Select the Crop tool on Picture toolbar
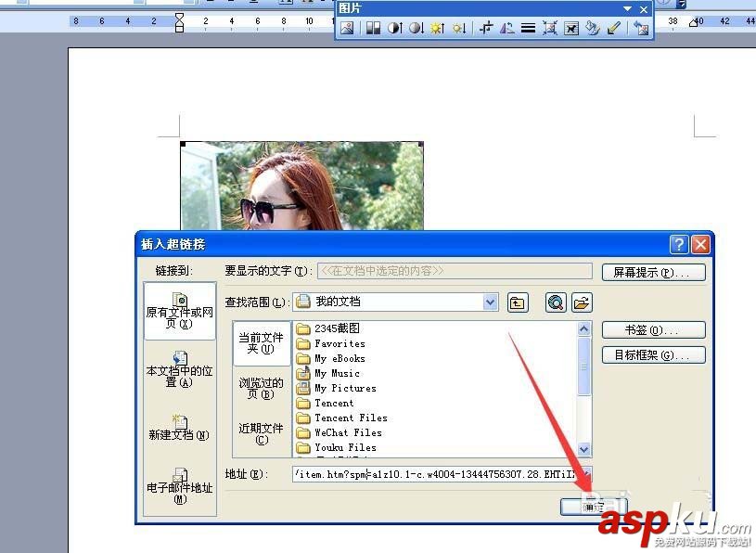The width and height of the screenshot is (756, 553). pos(485,29)
